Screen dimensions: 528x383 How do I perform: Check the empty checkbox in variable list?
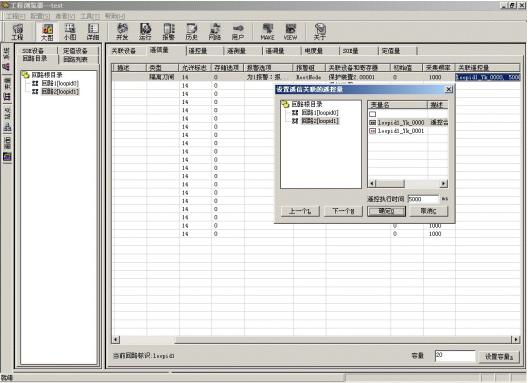point(372,114)
